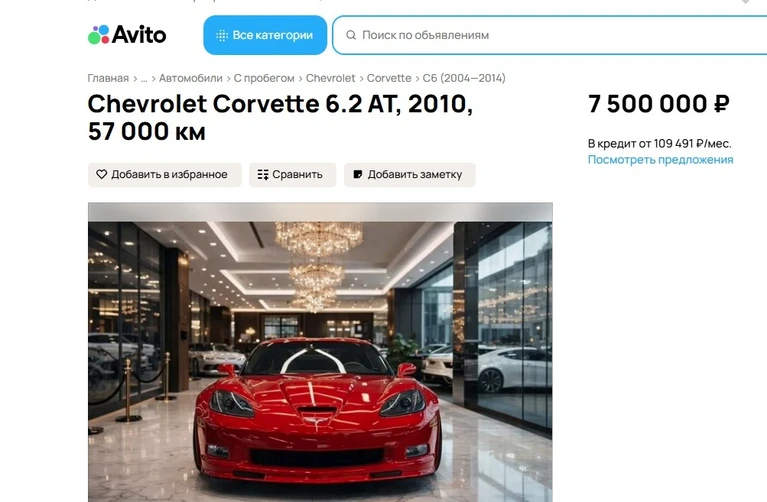Open Посмотреть предложения link
This screenshot has width=767, height=502.
(x=660, y=160)
